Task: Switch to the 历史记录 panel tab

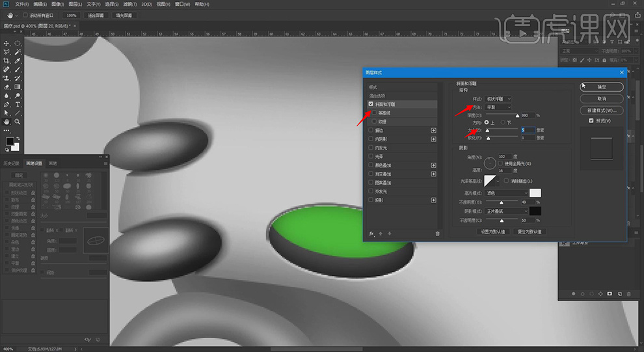Action: pos(12,163)
